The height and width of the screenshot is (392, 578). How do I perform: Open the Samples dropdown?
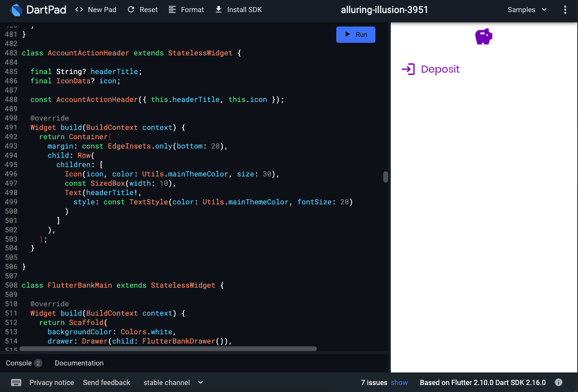(527, 10)
